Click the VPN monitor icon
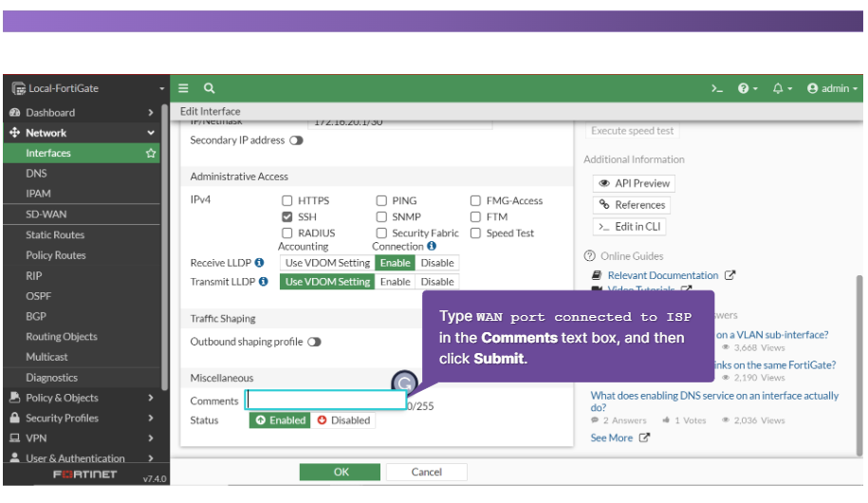Screen dimensions: 868x503 tap(15, 438)
